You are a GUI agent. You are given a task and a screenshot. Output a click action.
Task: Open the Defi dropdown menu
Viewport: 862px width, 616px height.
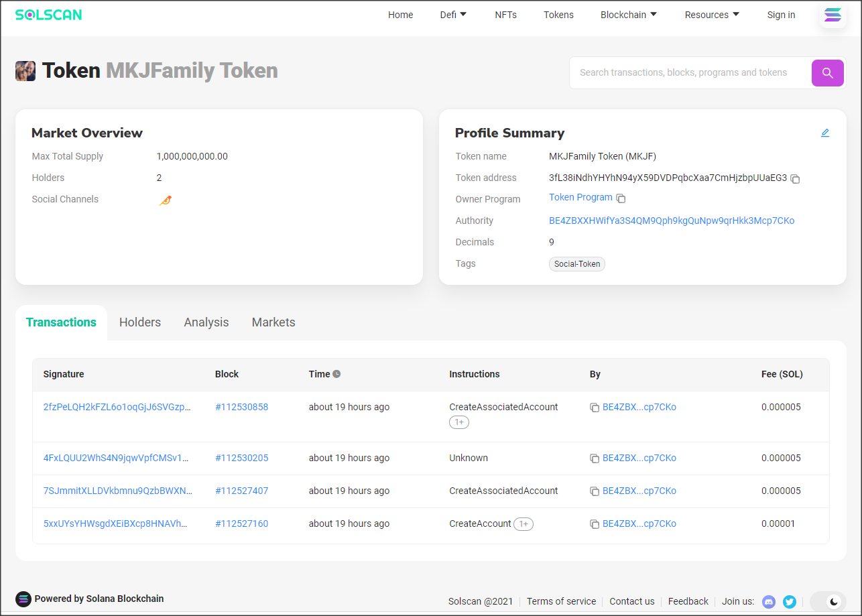coord(453,14)
